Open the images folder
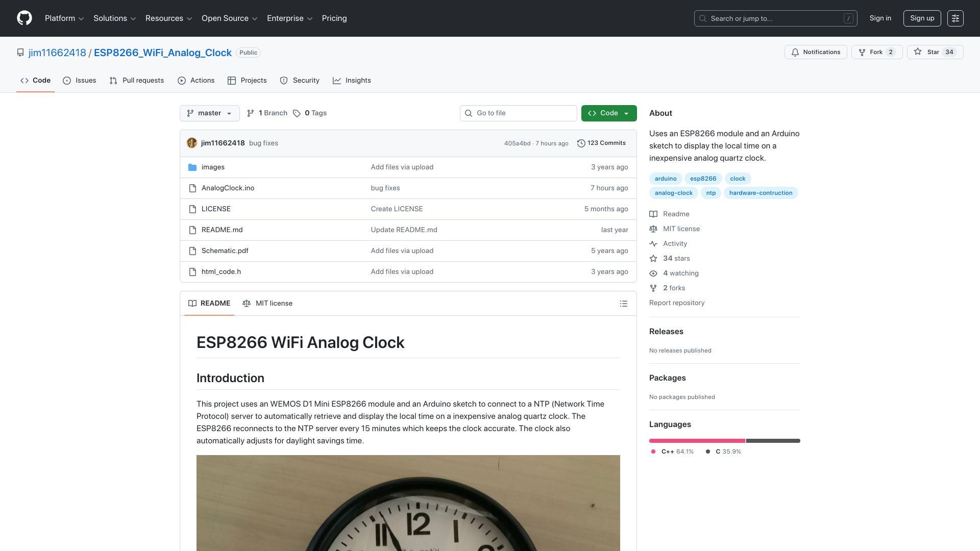Image resolution: width=980 pixels, height=551 pixels. coord(213,167)
